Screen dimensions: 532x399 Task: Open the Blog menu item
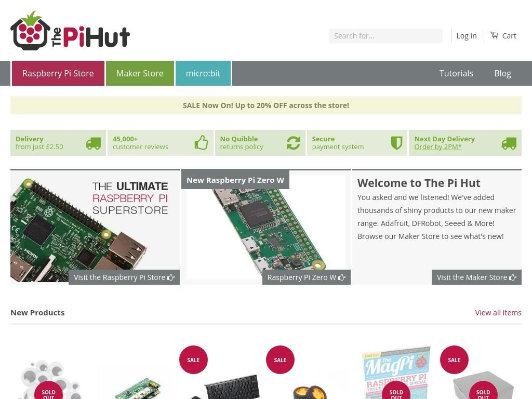[x=502, y=73]
